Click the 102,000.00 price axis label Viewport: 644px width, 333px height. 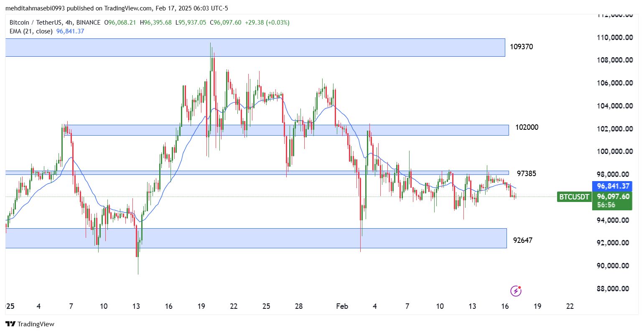[x=615, y=129]
